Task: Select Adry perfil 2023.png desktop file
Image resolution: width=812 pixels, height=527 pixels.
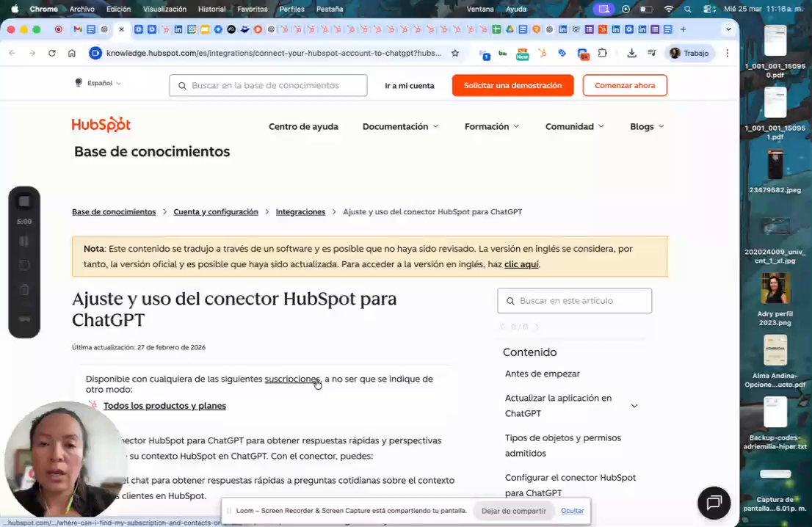Action: click(x=775, y=299)
